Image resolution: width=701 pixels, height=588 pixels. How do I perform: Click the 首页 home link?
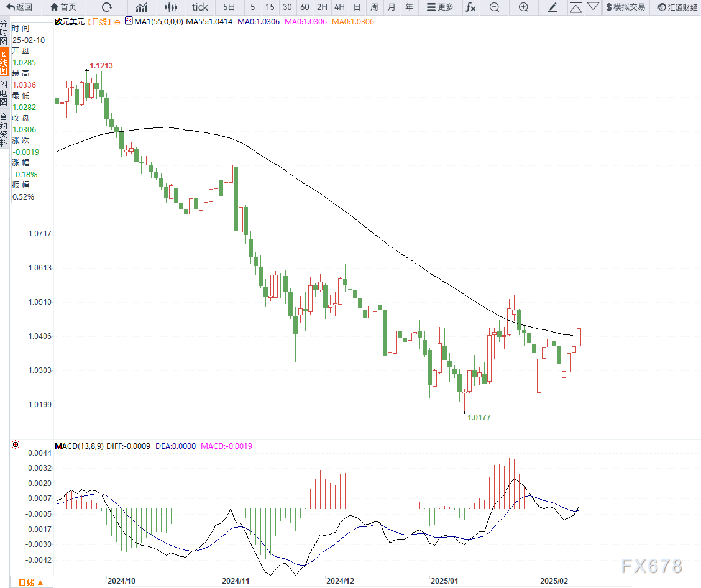point(62,7)
